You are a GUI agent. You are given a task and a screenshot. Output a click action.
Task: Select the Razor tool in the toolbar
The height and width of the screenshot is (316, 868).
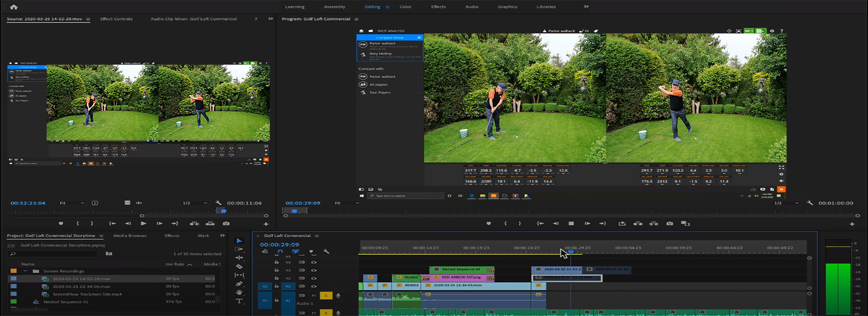coord(239,266)
